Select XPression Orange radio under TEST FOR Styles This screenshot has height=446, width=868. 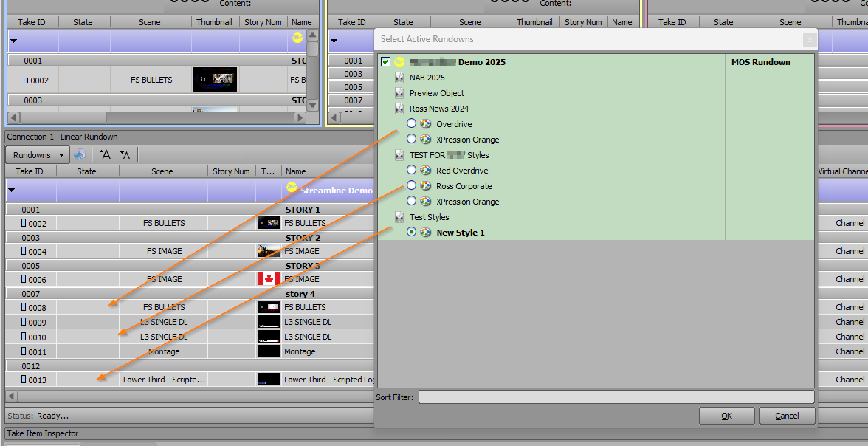[411, 201]
